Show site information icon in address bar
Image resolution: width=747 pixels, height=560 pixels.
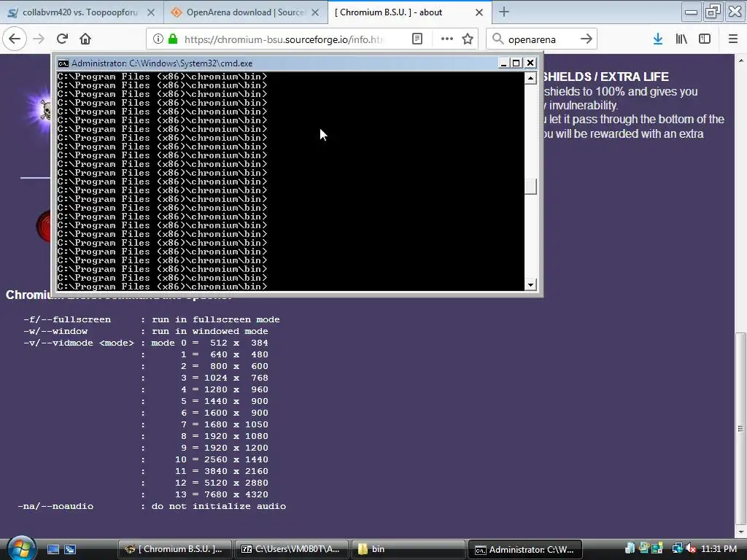158,39
